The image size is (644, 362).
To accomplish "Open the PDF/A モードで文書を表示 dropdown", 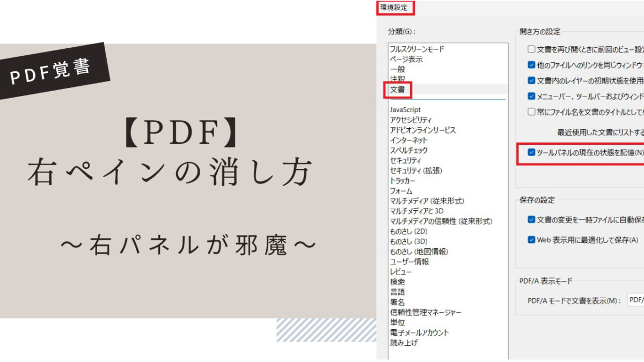I will click(x=635, y=300).
